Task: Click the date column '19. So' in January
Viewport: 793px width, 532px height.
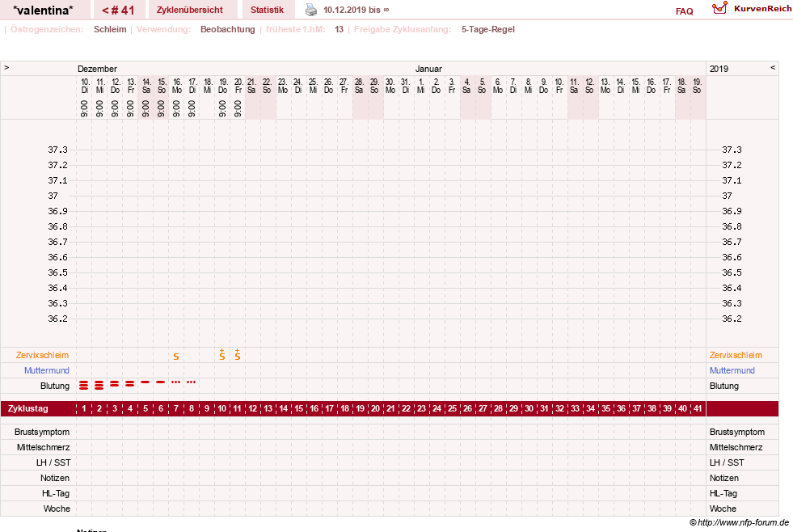Action: pos(697,86)
